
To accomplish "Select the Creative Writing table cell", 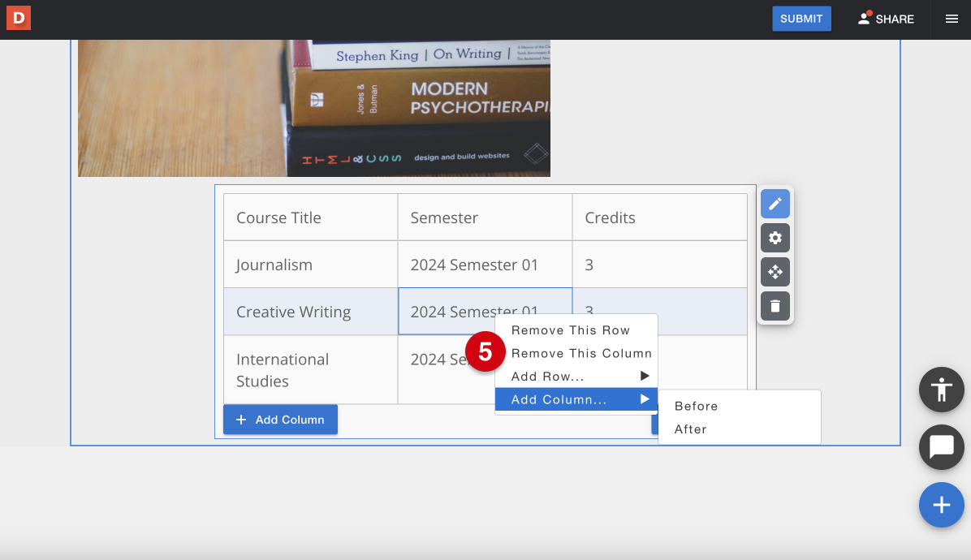I will click(x=293, y=312).
